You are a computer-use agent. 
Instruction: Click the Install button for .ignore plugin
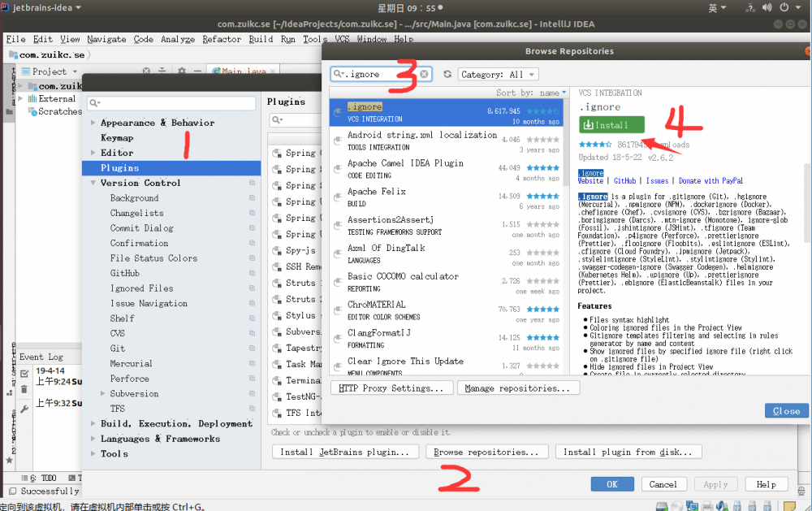click(x=611, y=124)
